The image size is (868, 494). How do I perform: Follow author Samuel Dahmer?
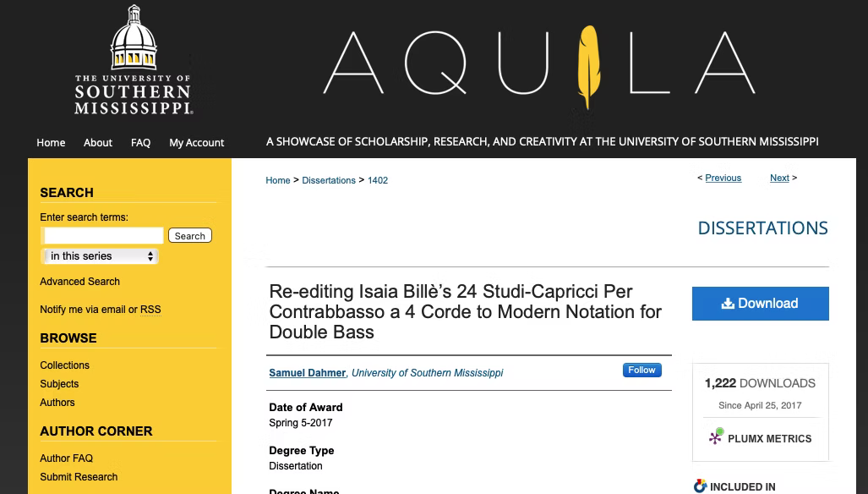pyautogui.click(x=641, y=370)
